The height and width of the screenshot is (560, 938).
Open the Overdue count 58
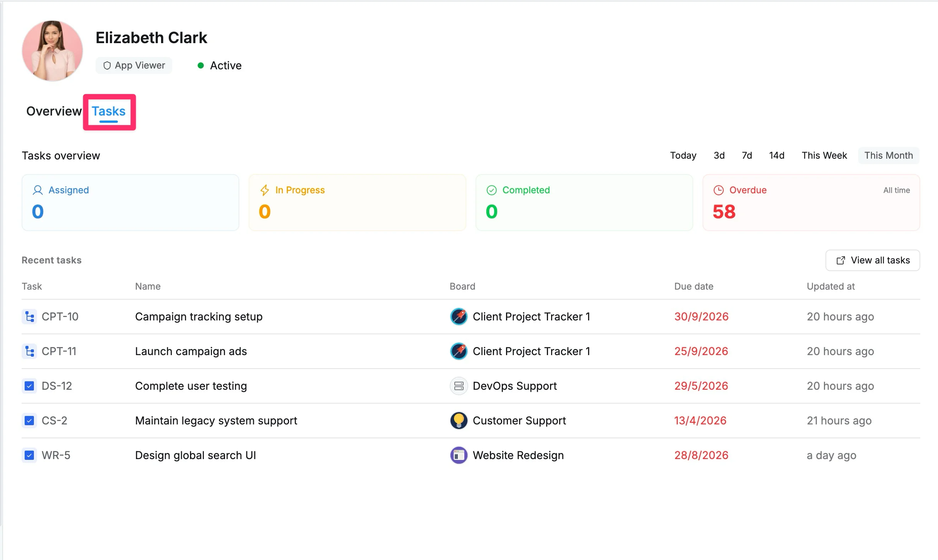click(724, 212)
